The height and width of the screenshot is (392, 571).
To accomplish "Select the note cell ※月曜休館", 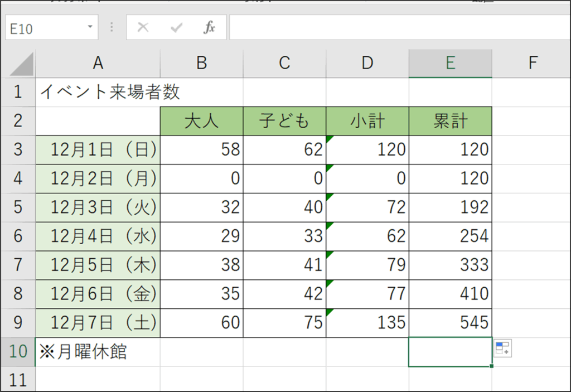I will pos(98,351).
